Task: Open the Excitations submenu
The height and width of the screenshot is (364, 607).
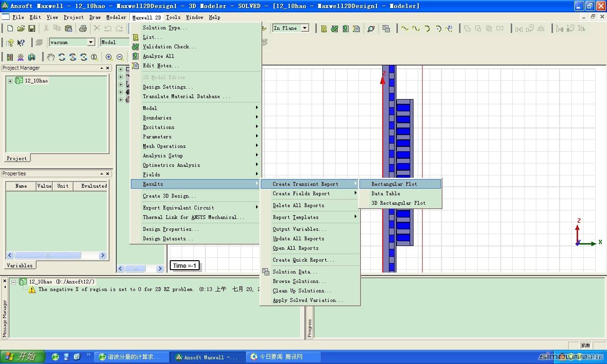Action: [196, 127]
